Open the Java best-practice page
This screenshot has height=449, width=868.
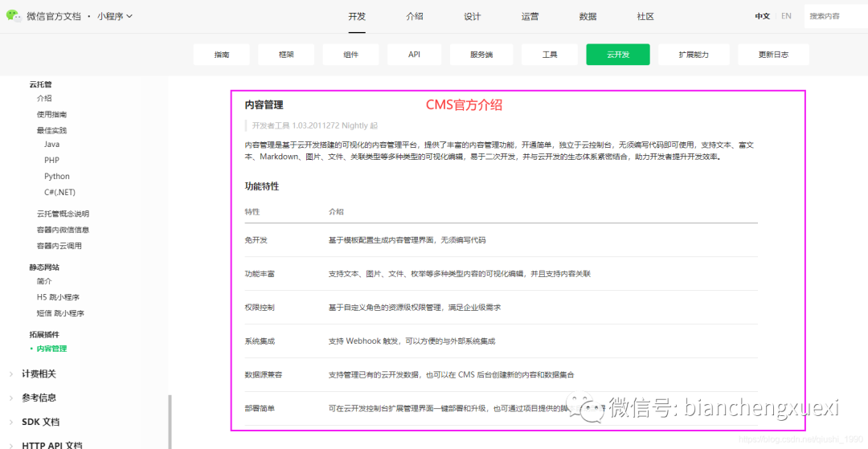click(52, 145)
